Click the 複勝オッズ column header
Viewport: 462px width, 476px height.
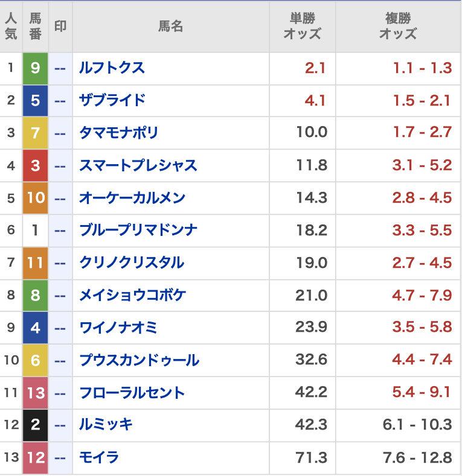point(398,27)
